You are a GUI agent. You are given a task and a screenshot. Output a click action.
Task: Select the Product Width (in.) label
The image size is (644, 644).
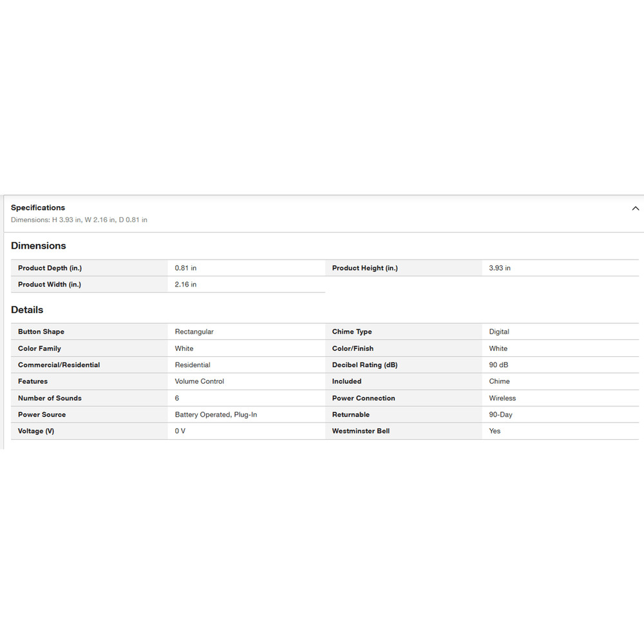[50, 285]
